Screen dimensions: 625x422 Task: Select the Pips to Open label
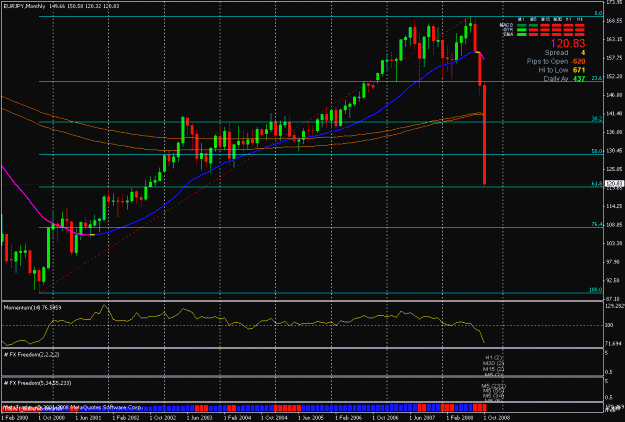(x=547, y=61)
